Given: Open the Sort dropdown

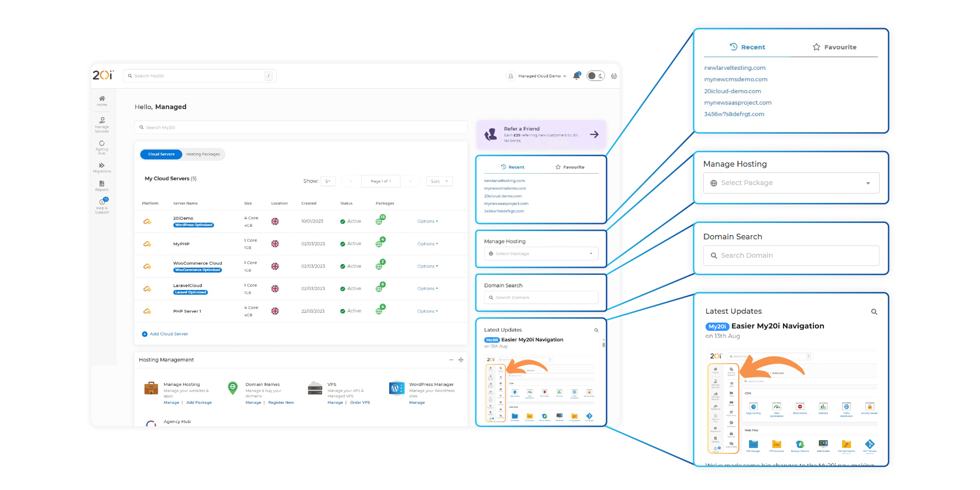Looking at the screenshot, I should tap(439, 182).
